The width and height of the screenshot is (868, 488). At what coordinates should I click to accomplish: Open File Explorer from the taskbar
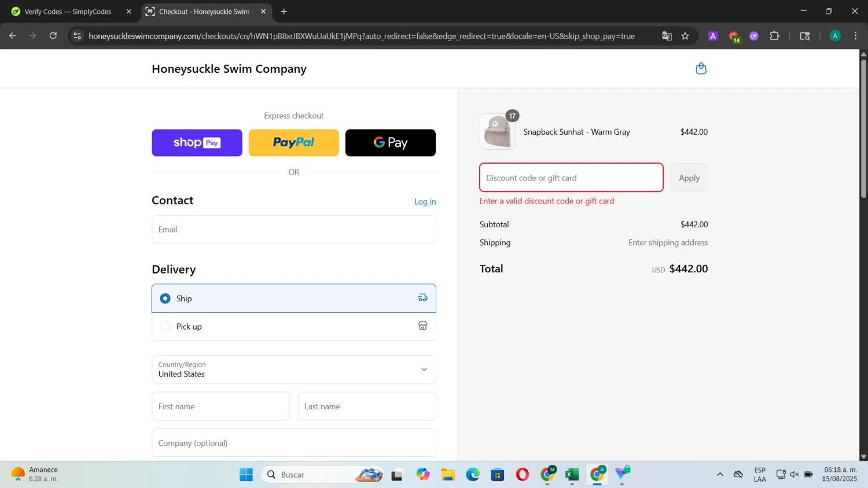point(448,475)
